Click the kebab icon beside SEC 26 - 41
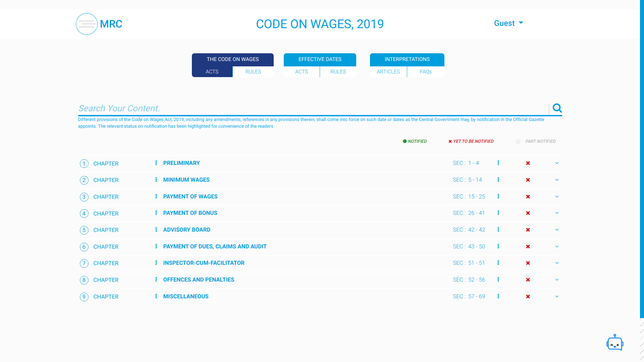644x362 pixels. pos(498,213)
